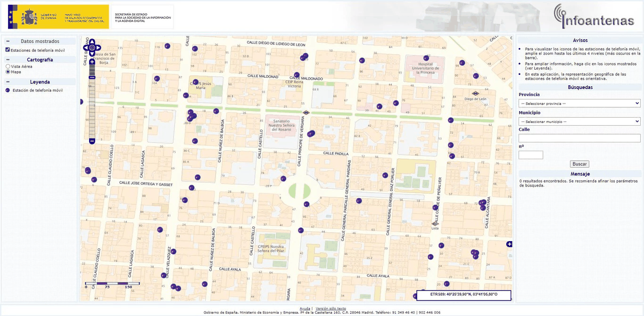Expand the overview map plus icon
Image resolution: width=644 pixels, height=316 pixels.
click(x=509, y=244)
